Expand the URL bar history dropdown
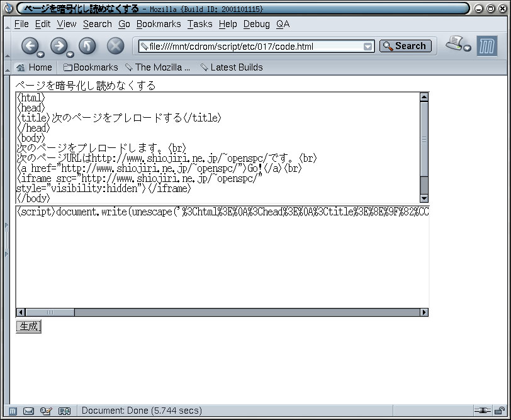This screenshot has width=511, height=420. point(368,47)
